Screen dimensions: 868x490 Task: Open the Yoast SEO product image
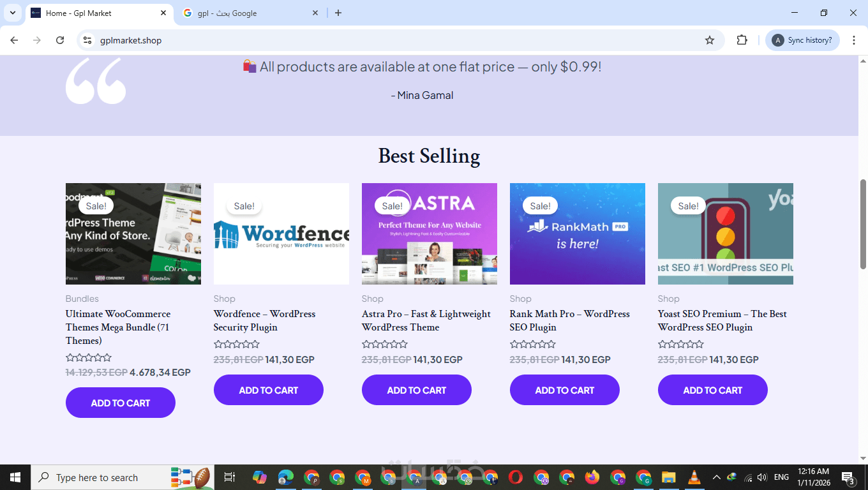tap(726, 234)
